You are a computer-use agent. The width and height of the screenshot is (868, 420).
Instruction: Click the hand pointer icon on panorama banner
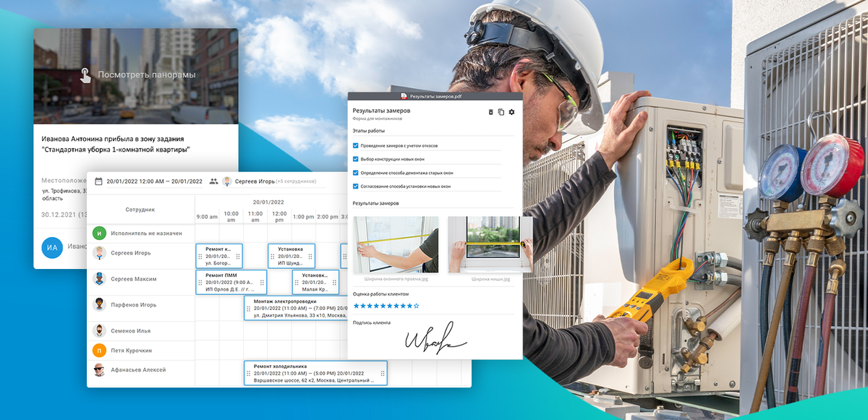(x=85, y=75)
